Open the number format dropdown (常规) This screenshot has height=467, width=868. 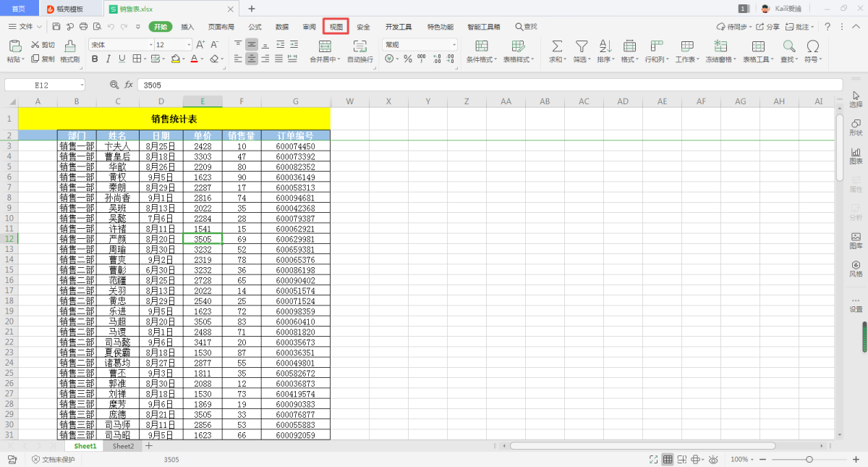pyautogui.click(x=454, y=45)
